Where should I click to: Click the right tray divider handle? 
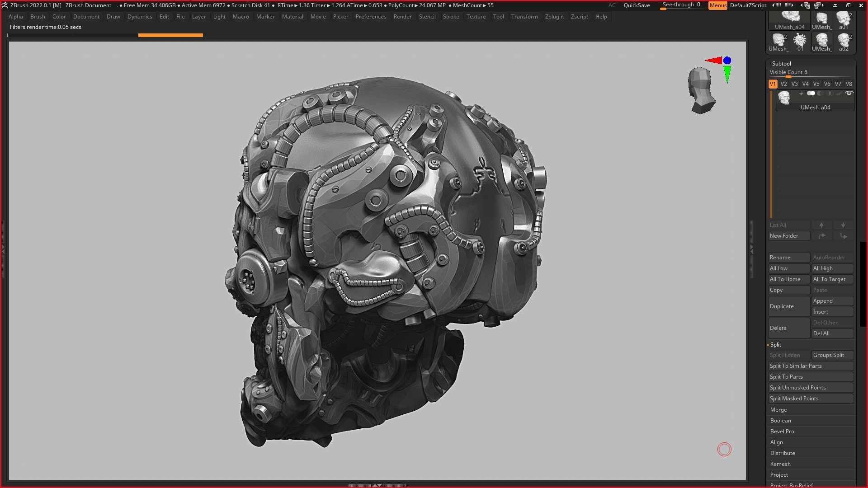(x=752, y=249)
